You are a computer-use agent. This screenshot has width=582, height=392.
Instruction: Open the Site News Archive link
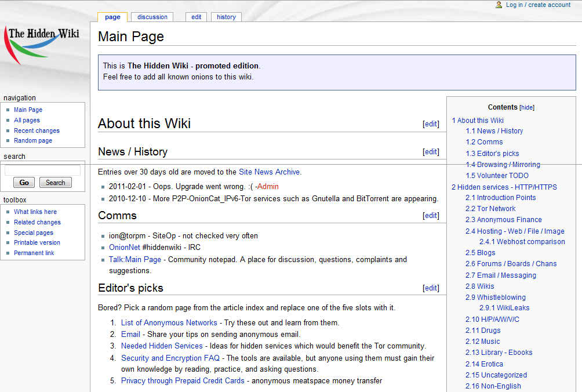(x=270, y=172)
